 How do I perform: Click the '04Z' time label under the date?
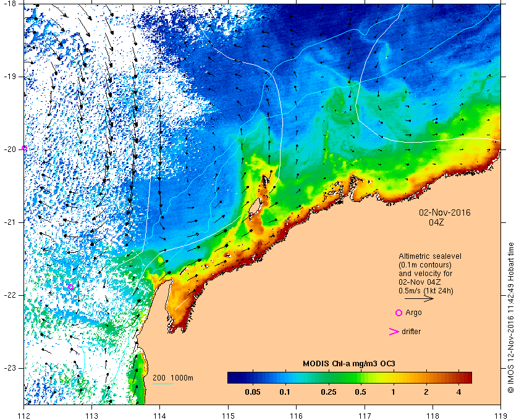(x=436, y=222)
